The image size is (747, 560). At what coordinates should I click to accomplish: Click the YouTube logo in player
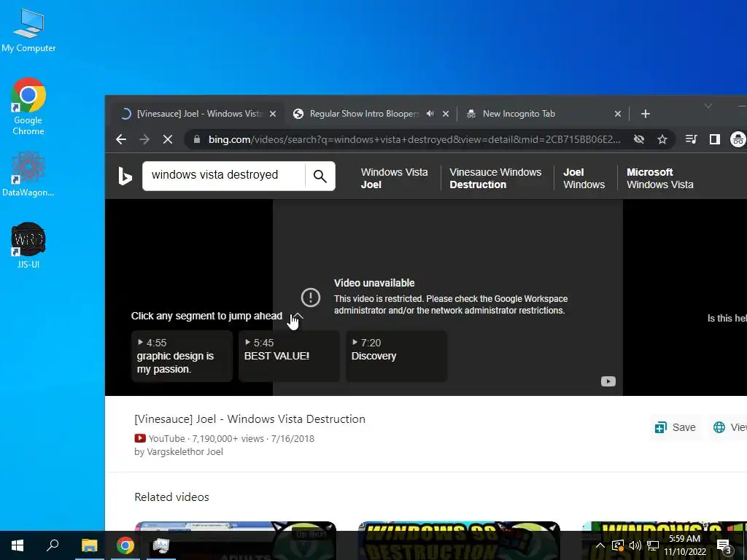click(608, 381)
